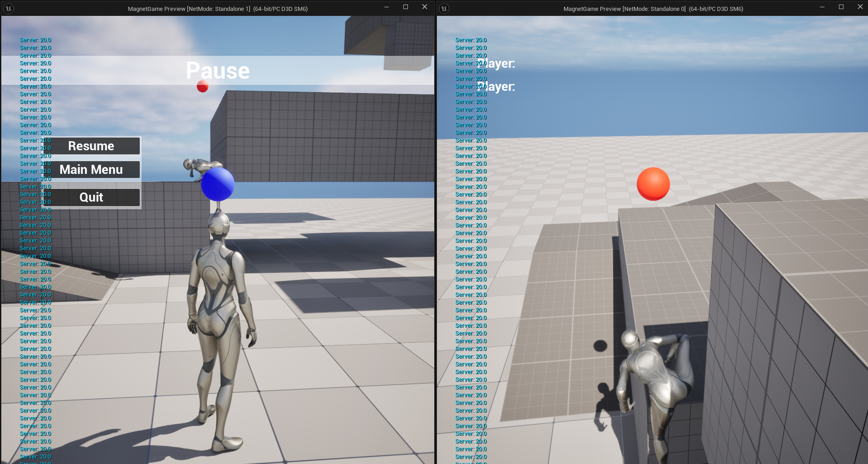868x464 pixels.
Task: Maximize the Standalone 0 preview window
Action: [x=841, y=7]
